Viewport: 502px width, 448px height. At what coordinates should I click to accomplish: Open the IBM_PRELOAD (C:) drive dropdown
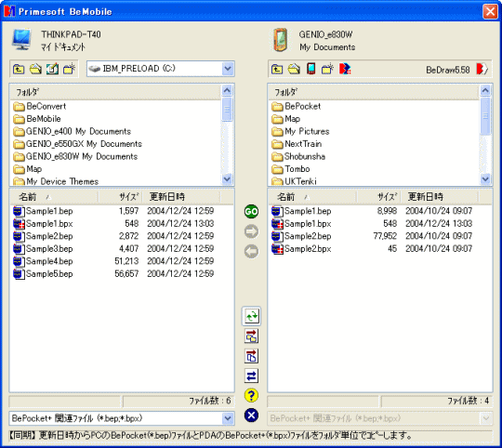(228, 69)
